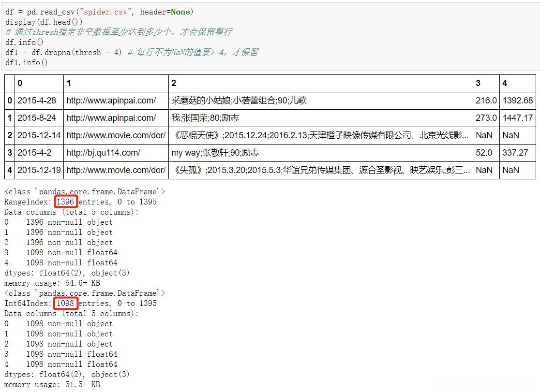Click the code line 'display(df.head())'
Image resolution: width=540 pixels, height=392 pixels.
[44, 22]
